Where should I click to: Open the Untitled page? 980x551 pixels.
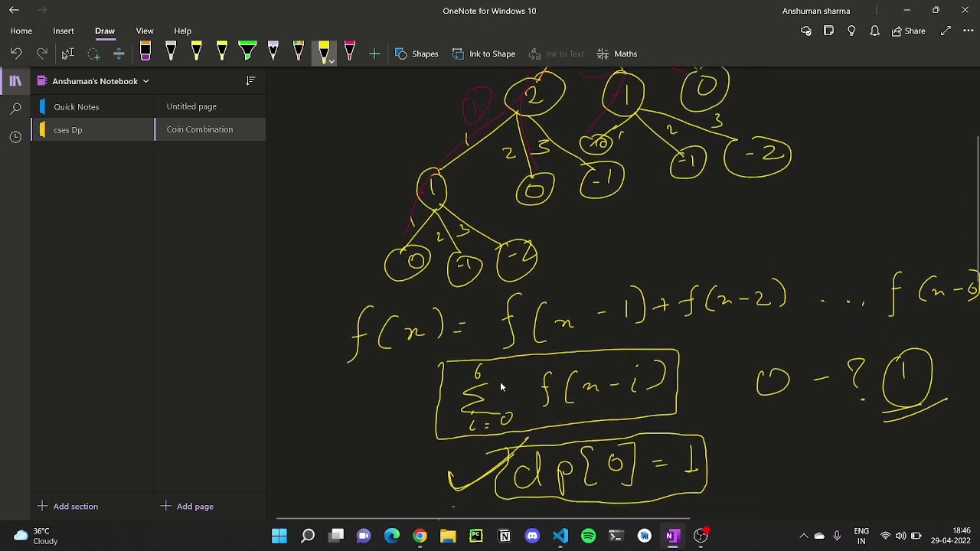point(211,106)
